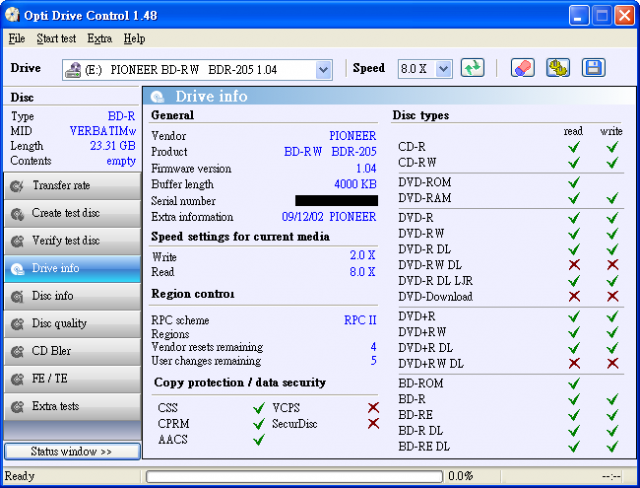Expand the Drive selection dropdown arrow

(323, 70)
